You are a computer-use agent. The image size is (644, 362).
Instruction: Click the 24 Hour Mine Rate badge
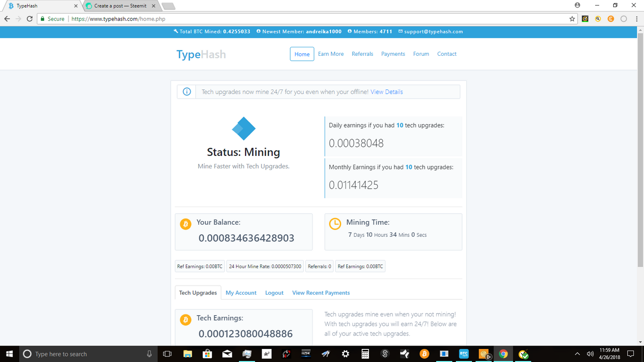coord(265,266)
